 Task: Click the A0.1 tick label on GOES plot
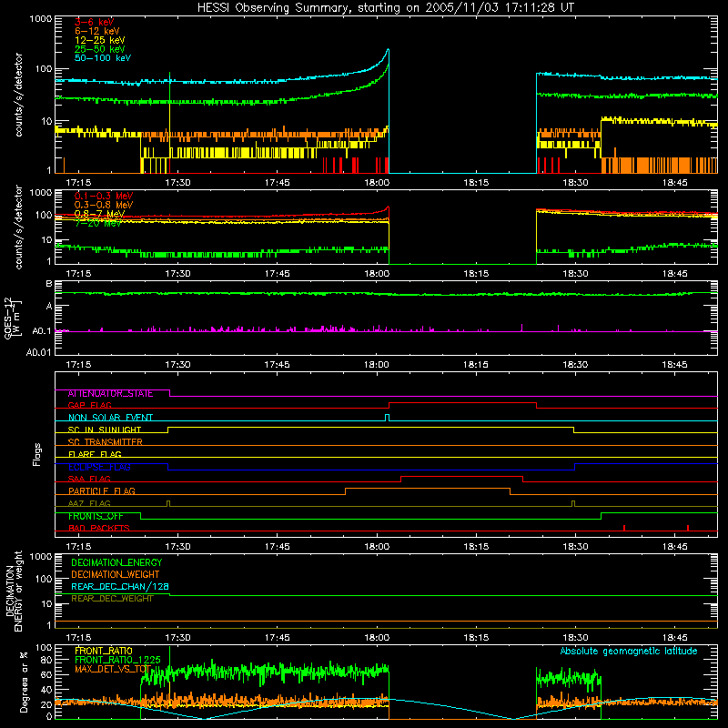(41, 331)
